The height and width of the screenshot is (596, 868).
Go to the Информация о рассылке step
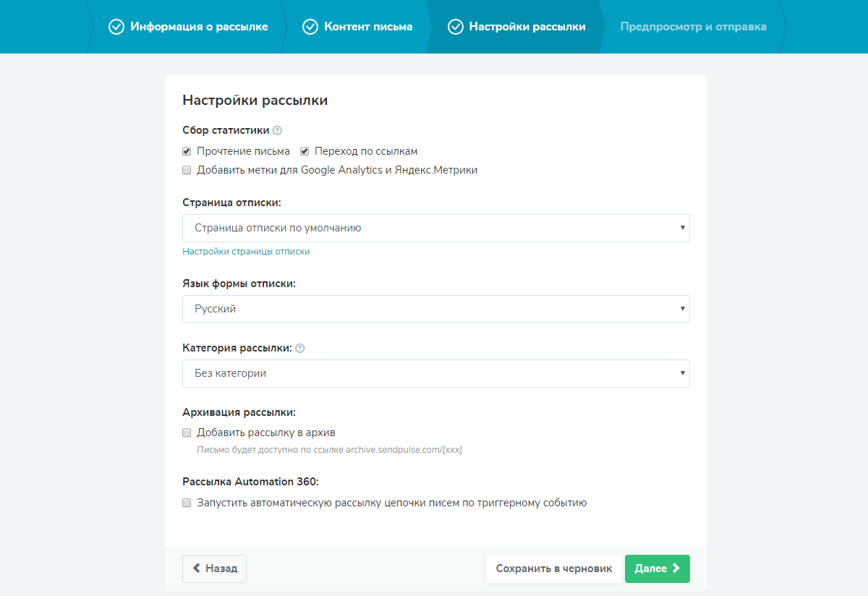click(x=198, y=27)
